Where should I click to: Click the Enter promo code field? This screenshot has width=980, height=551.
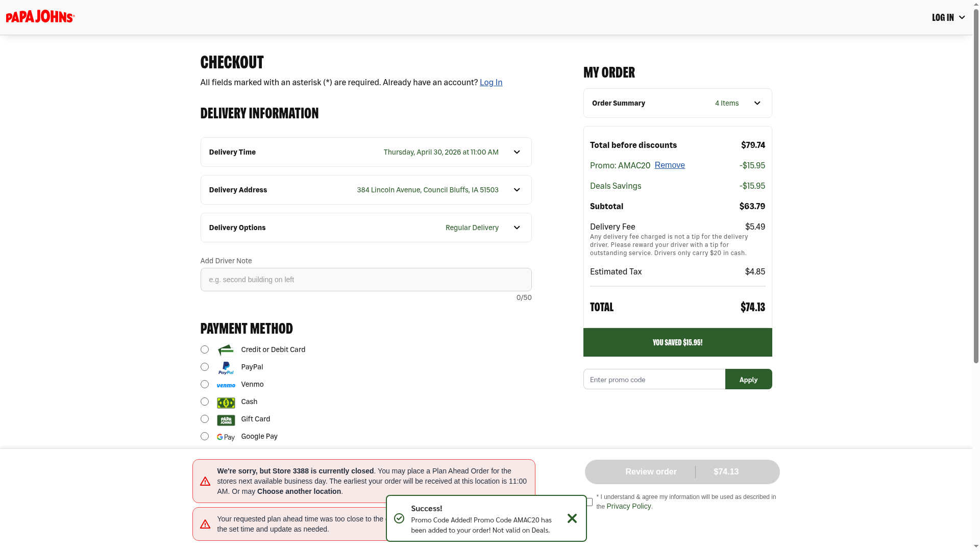(x=654, y=379)
